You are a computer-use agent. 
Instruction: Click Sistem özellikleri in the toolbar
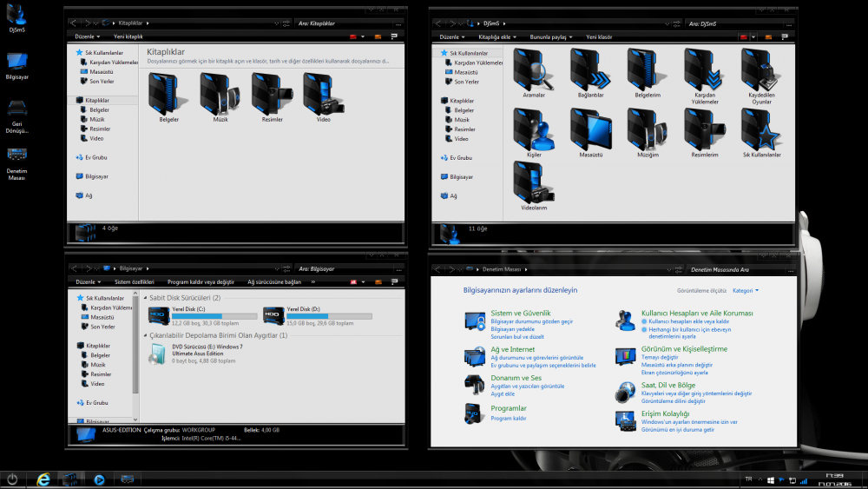[134, 282]
